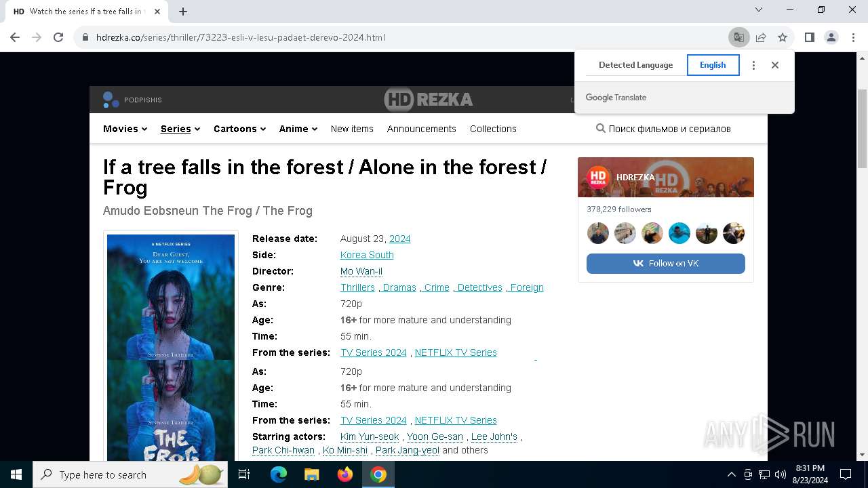This screenshot has width=868, height=488.
Task: Open Announcements page
Action: [x=421, y=129]
